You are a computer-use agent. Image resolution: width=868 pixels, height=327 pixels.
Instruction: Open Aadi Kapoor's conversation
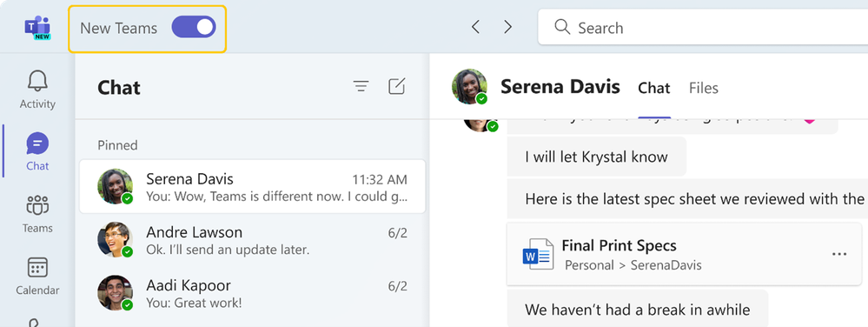click(x=253, y=293)
